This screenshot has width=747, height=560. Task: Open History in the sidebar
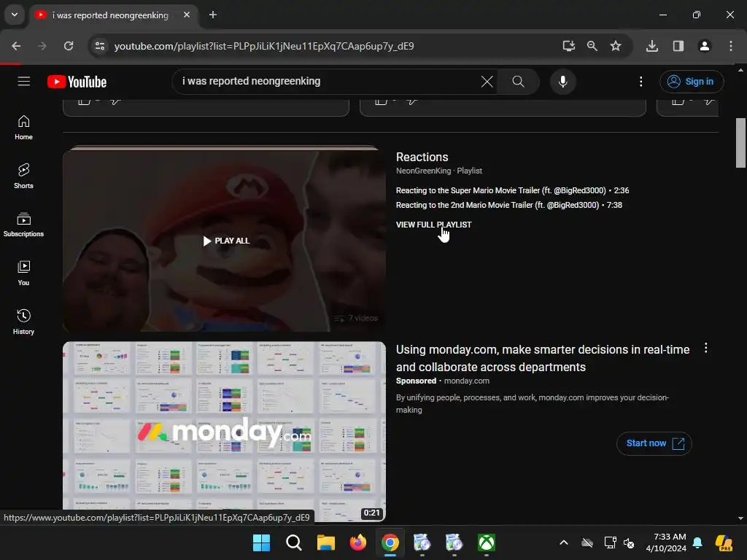tap(23, 322)
